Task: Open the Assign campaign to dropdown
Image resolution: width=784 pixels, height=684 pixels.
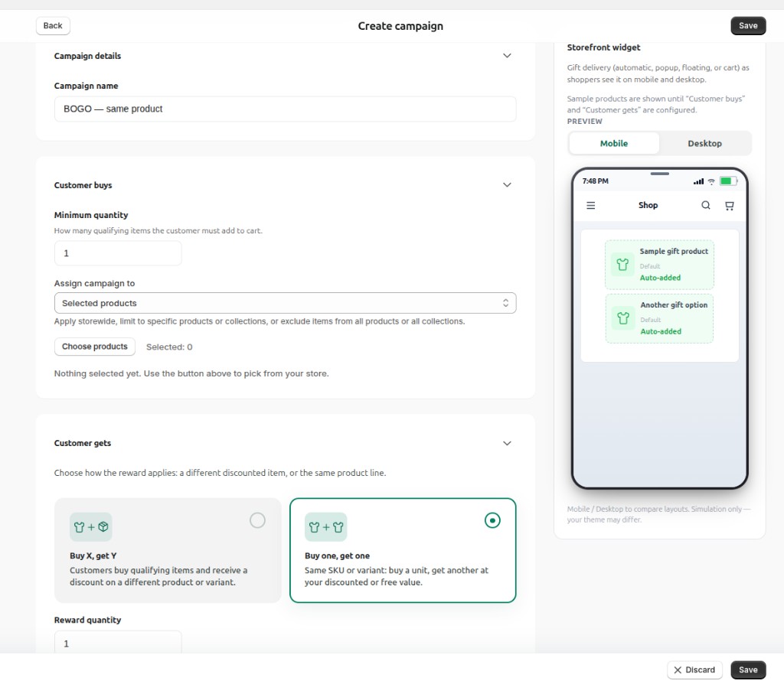Action: point(285,302)
